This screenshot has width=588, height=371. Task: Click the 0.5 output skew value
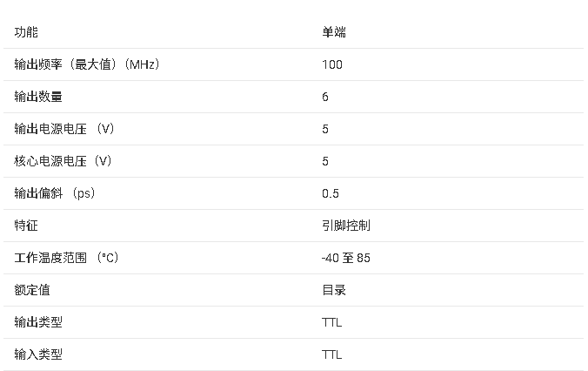tap(331, 193)
